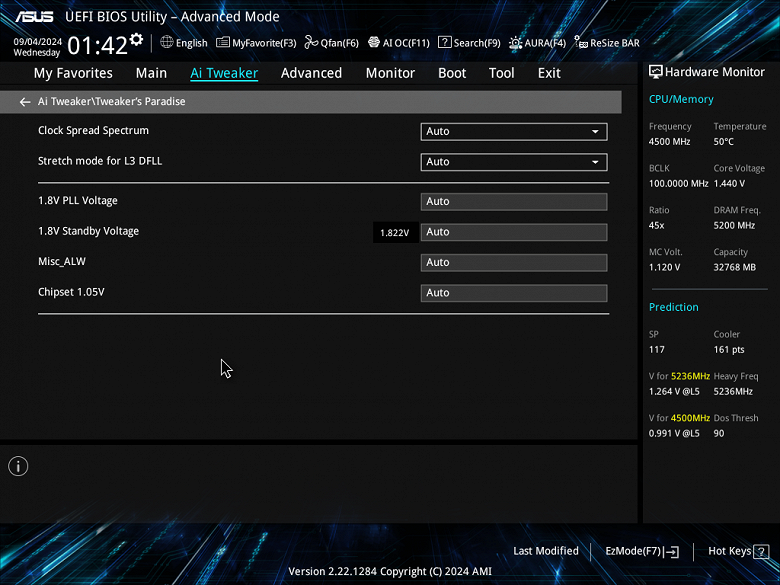Screen dimensions: 780x585
Task: Switch to Main tab
Action: click(x=151, y=73)
